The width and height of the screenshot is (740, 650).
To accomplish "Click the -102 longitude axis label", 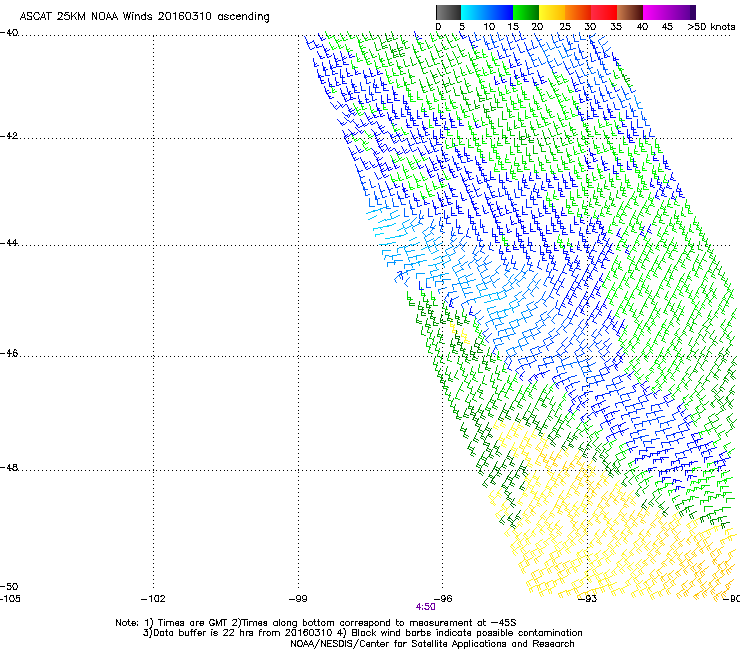I will coord(153,599).
